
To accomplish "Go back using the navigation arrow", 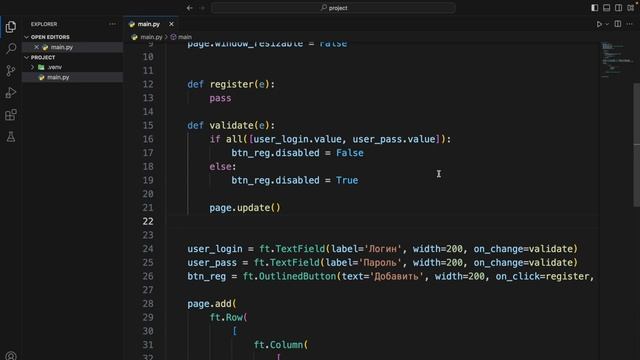I will tap(189, 8).
